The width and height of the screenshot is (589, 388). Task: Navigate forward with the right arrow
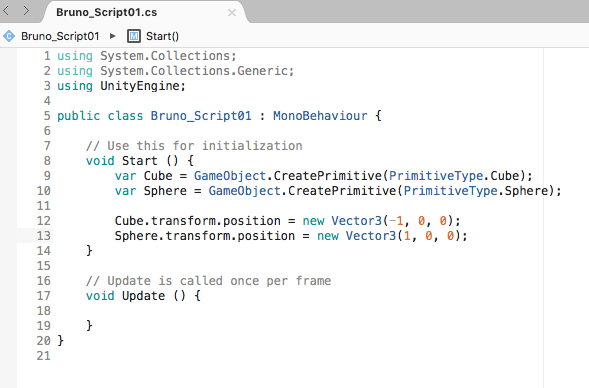(26, 11)
